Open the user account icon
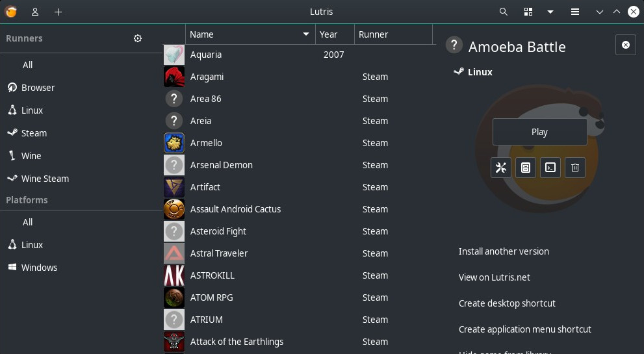The image size is (644, 354). tap(35, 12)
